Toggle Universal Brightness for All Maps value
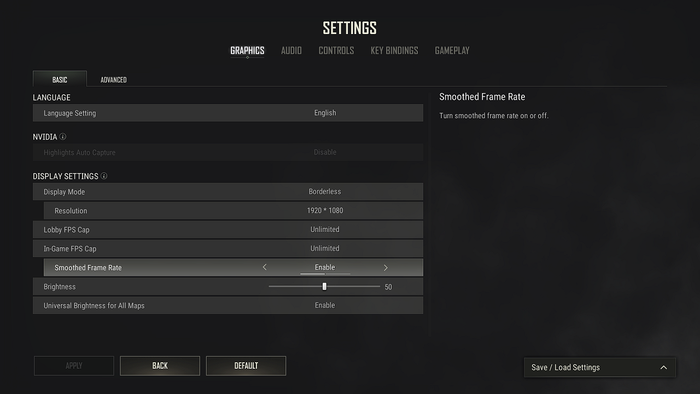 click(x=325, y=305)
